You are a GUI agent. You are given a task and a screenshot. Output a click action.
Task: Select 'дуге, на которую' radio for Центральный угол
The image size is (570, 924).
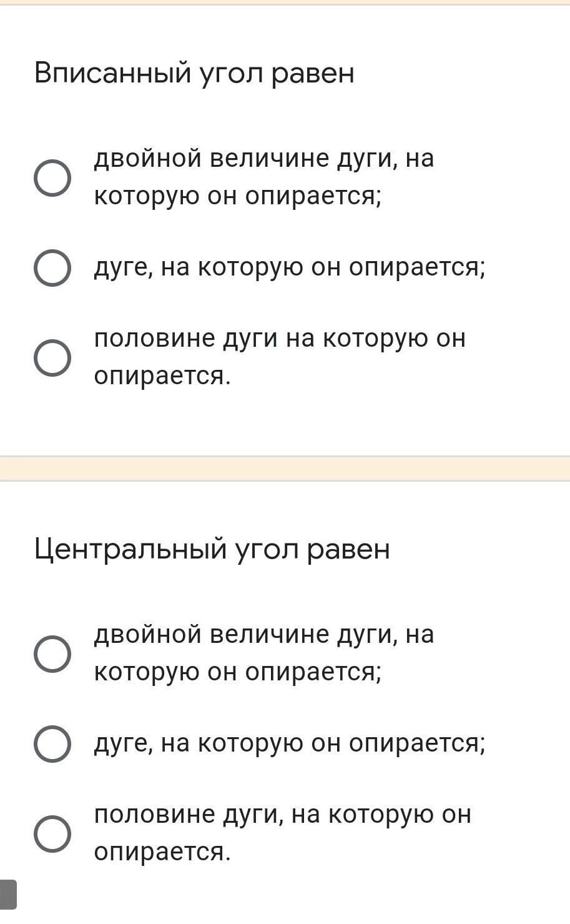(52, 744)
